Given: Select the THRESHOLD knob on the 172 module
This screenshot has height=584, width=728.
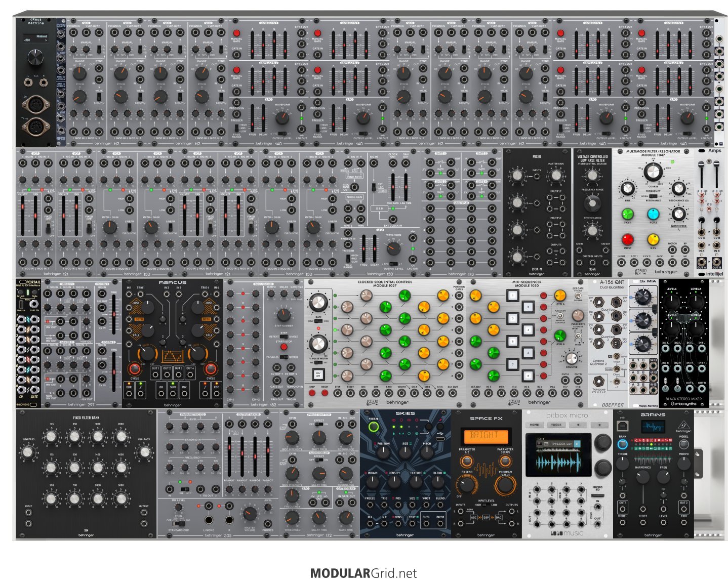Looking at the screenshot, I should (293, 518).
